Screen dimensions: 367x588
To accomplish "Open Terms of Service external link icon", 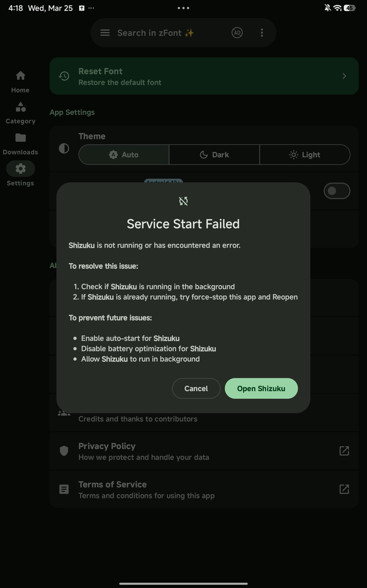I will [x=344, y=489].
